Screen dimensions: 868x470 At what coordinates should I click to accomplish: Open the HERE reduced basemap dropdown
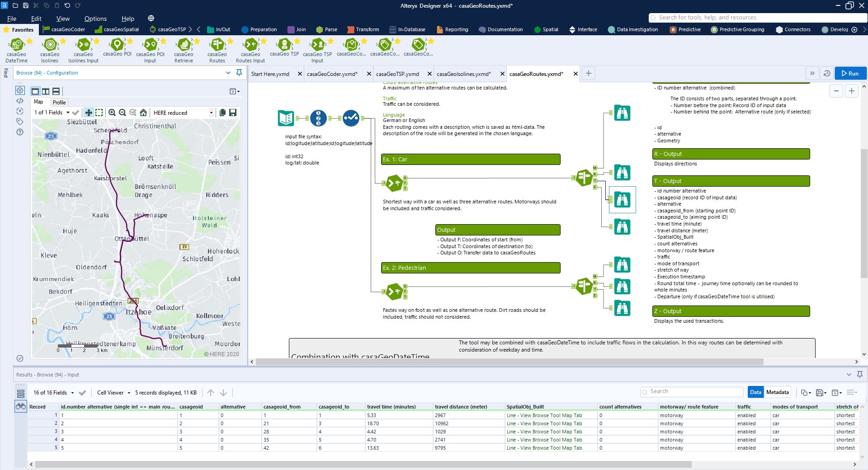pyautogui.click(x=211, y=113)
